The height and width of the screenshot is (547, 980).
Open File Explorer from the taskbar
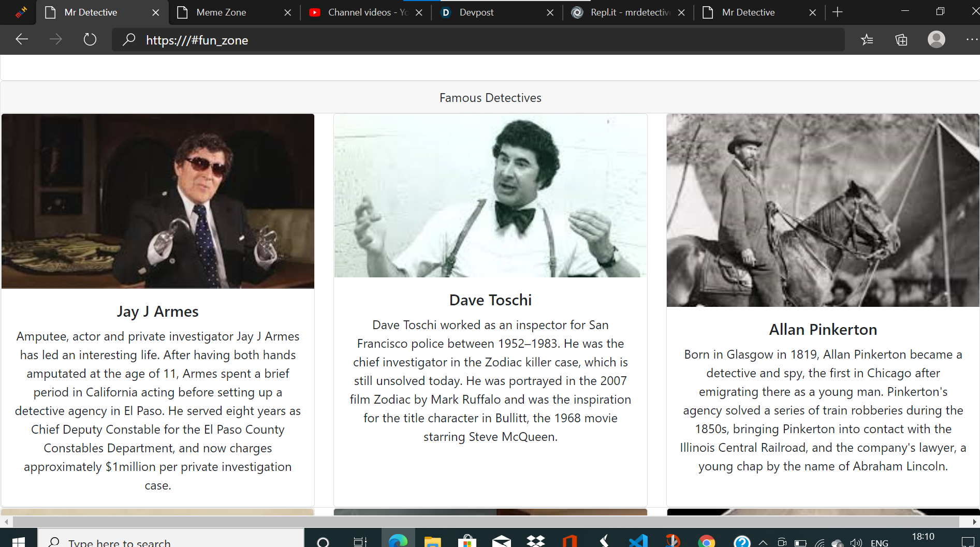[x=432, y=541]
